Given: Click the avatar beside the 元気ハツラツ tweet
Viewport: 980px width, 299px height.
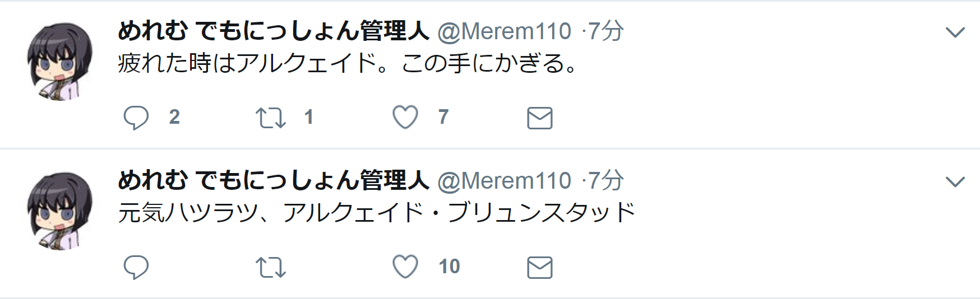Looking at the screenshot, I should click(60, 211).
